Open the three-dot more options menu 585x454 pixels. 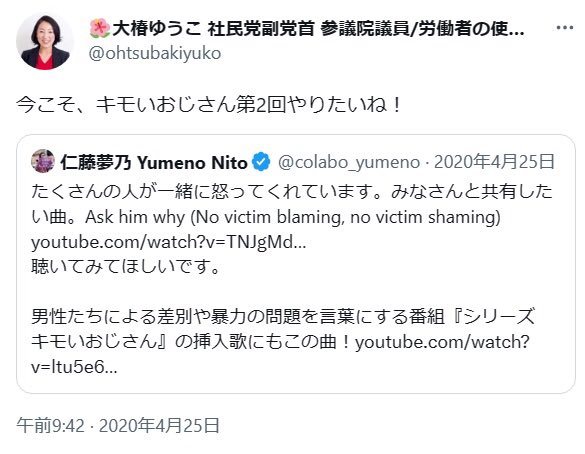pyautogui.click(x=564, y=28)
